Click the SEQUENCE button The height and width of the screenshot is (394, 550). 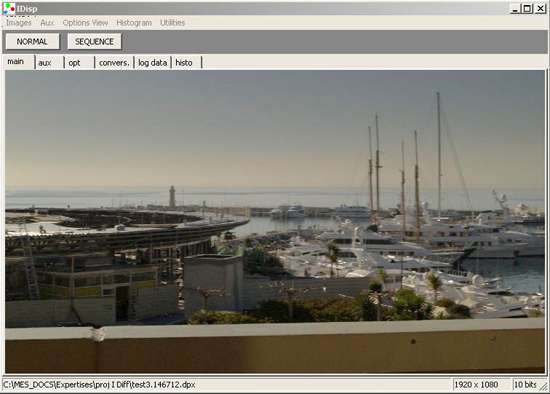pos(94,41)
